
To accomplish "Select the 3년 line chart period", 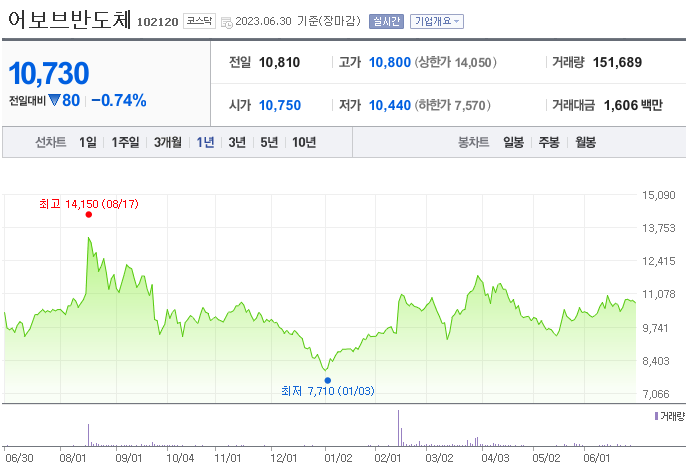I will (x=237, y=142).
